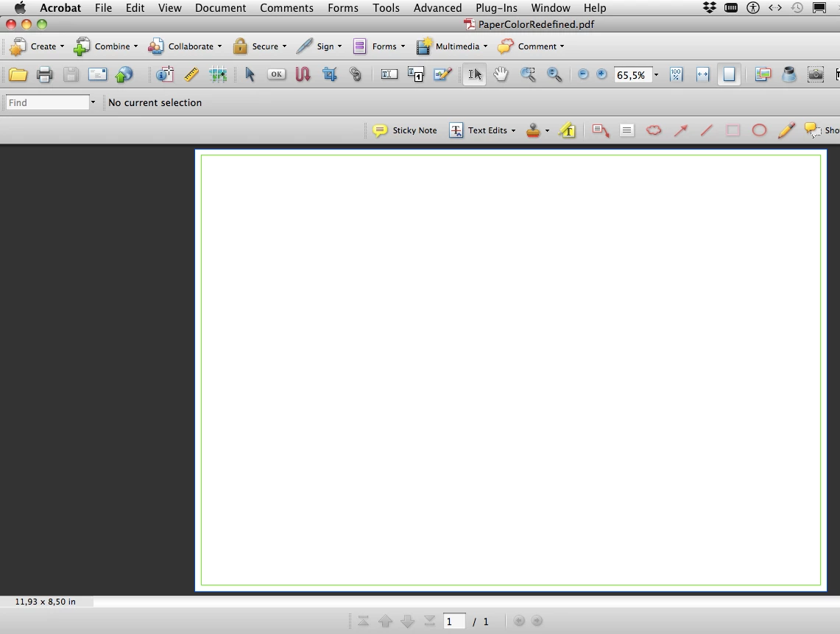Select the Select Object arrow tool

tap(250, 74)
